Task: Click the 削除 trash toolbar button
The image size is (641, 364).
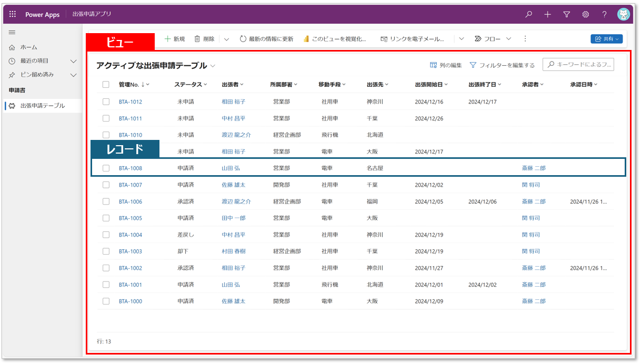Action: point(204,39)
